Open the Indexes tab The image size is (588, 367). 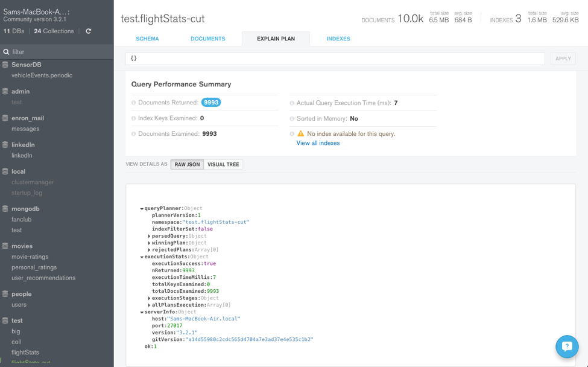click(338, 39)
